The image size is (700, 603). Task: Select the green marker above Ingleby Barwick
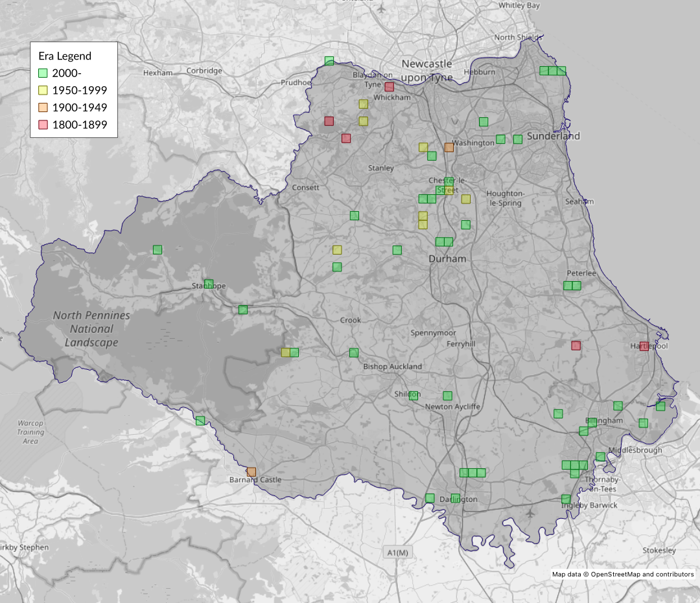pyautogui.click(x=566, y=499)
